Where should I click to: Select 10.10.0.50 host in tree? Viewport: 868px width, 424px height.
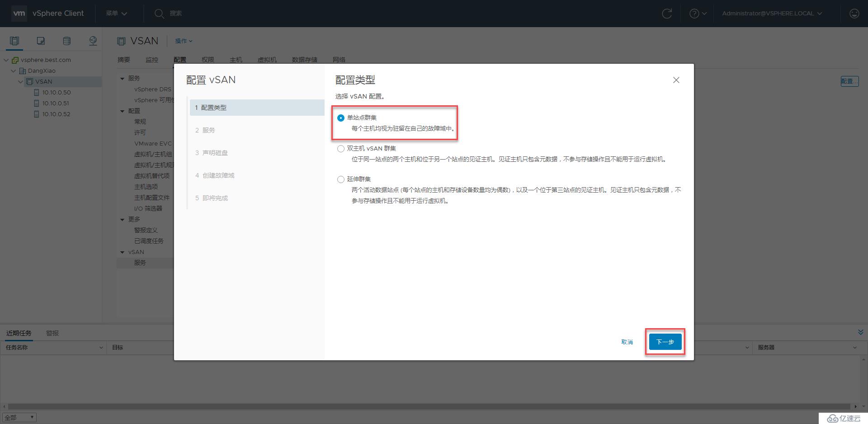point(57,92)
